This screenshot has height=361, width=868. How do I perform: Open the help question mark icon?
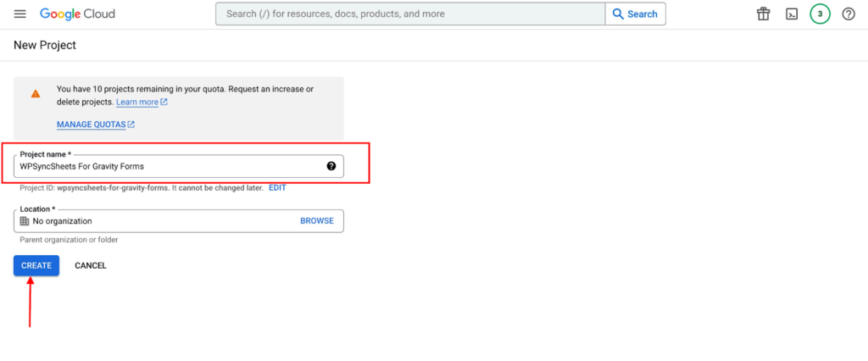(849, 14)
